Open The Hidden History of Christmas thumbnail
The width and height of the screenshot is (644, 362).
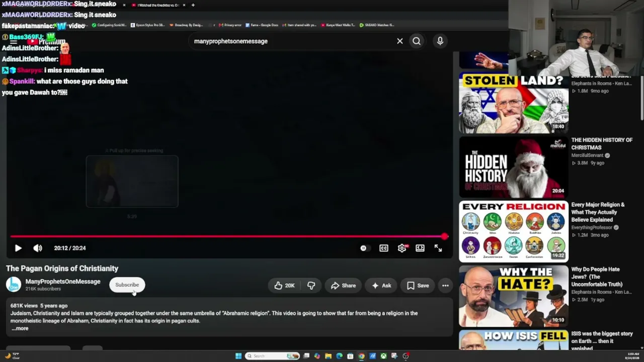tap(514, 167)
